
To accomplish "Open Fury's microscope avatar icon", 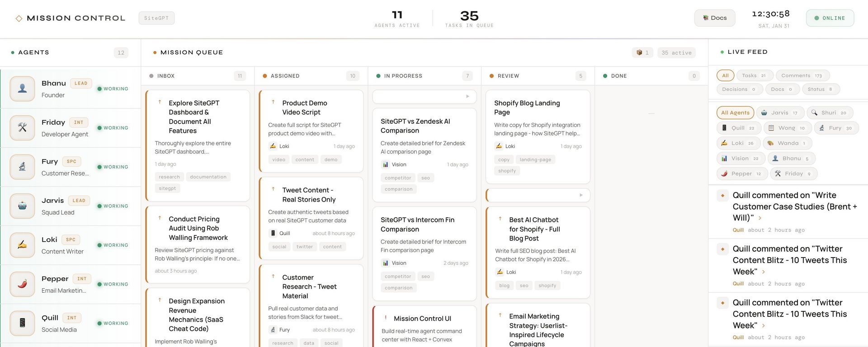I will click(x=22, y=167).
